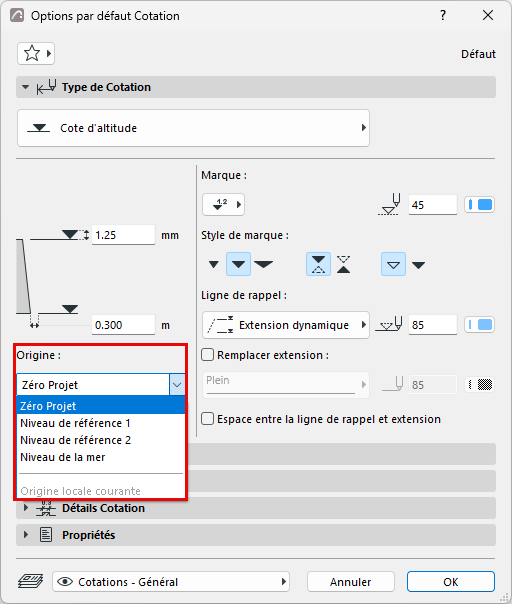Open the Marque marker type popup
This screenshot has width=512, height=604.
pyautogui.click(x=223, y=205)
